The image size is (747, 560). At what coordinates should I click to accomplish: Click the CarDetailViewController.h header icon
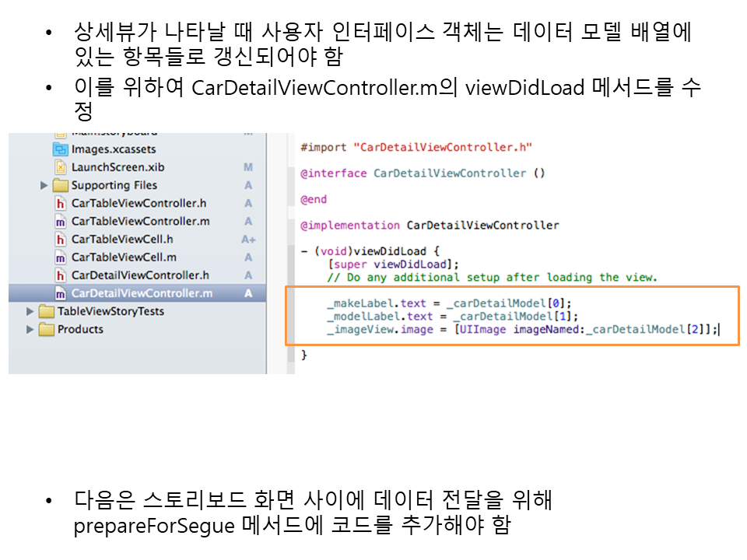[60, 275]
